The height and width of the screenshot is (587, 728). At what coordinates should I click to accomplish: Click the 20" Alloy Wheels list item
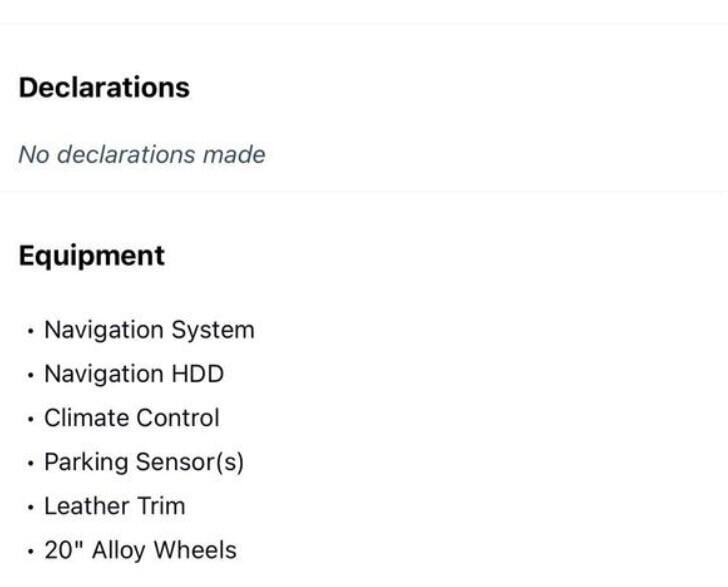(x=141, y=550)
